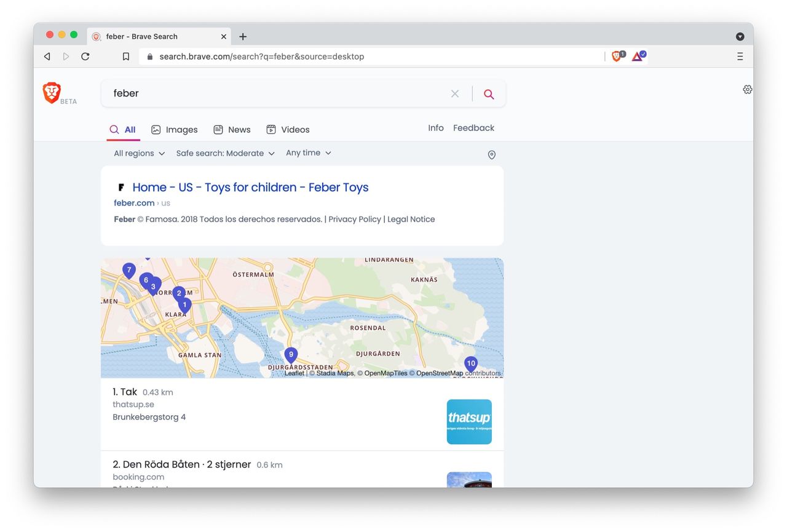Open the OpenMapTiles attribution link
Image resolution: width=787 pixels, height=532 pixels.
(386, 373)
